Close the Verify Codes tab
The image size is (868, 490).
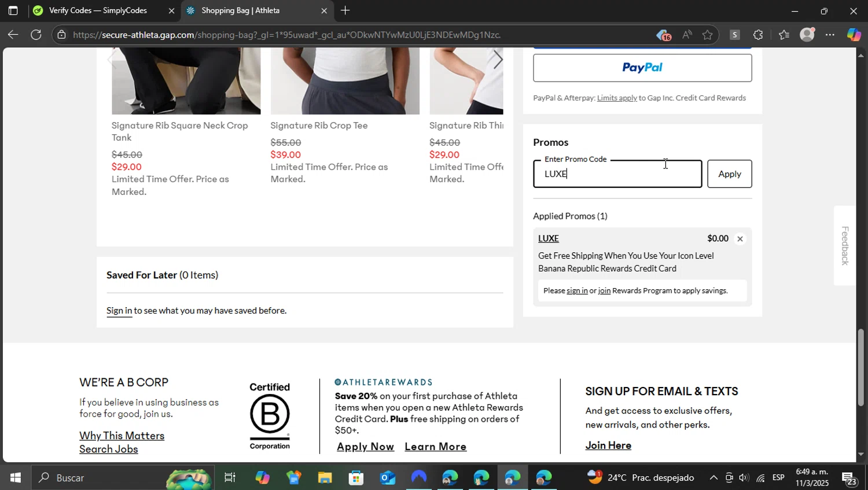(171, 10)
